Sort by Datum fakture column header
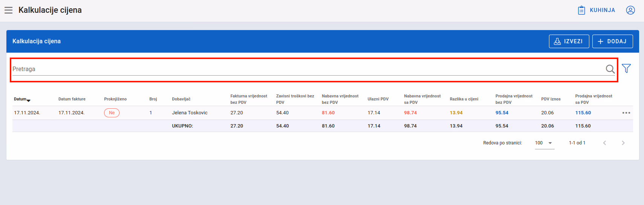Image resolution: width=644 pixels, height=205 pixels. [x=72, y=99]
